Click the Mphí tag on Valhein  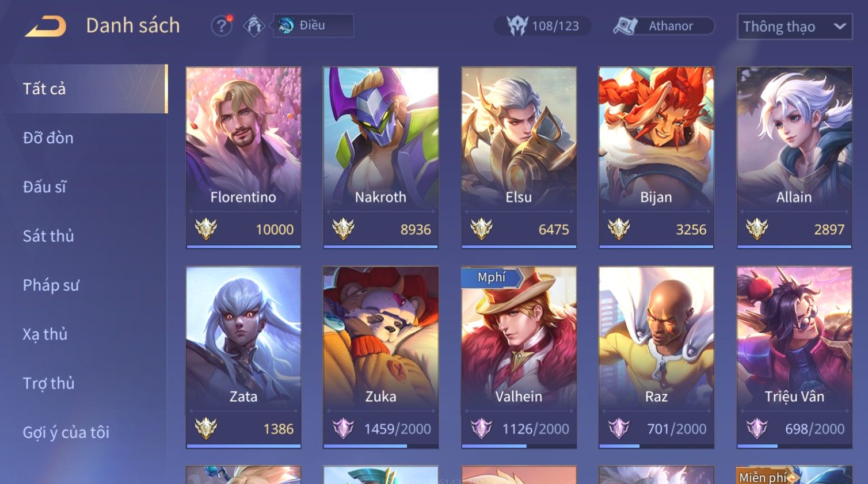[x=492, y=277]
